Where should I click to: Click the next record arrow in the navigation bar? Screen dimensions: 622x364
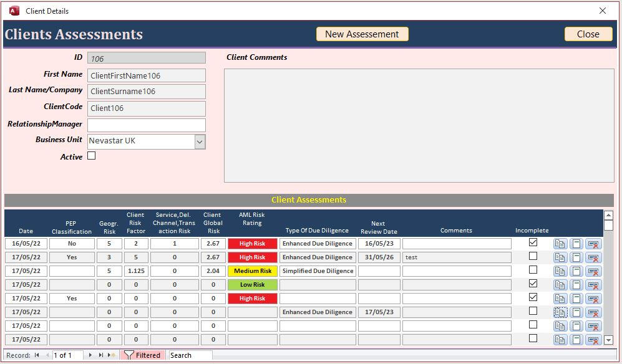(90, 355)
